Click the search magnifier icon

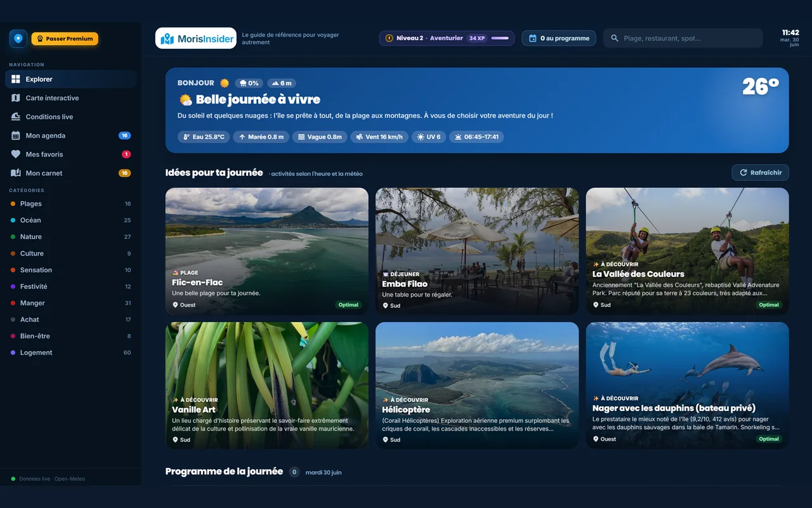[614, 38]
